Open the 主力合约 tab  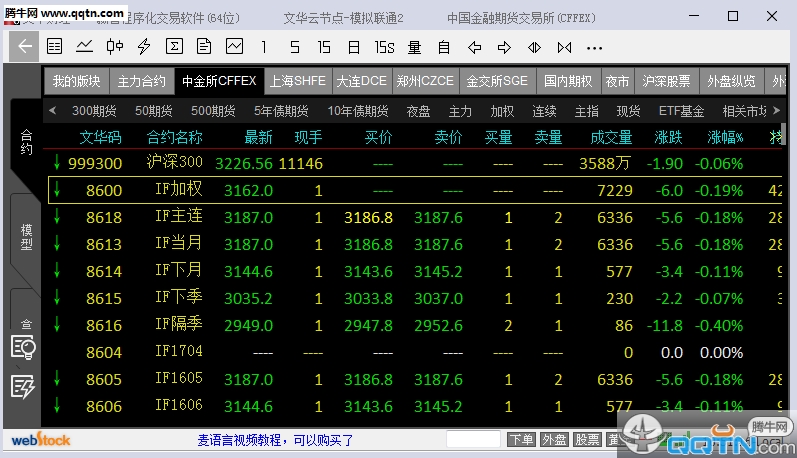point(141,81)
